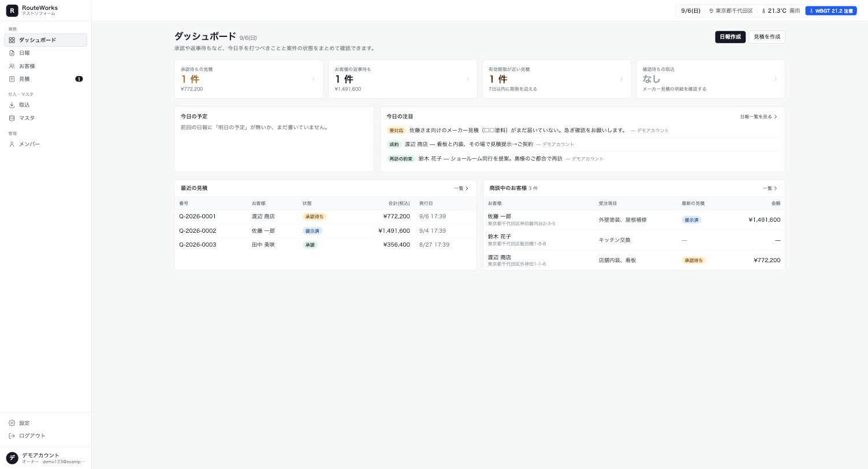Click the 提示済 tag in 商談中のお客様

click(x=691, y=220)
